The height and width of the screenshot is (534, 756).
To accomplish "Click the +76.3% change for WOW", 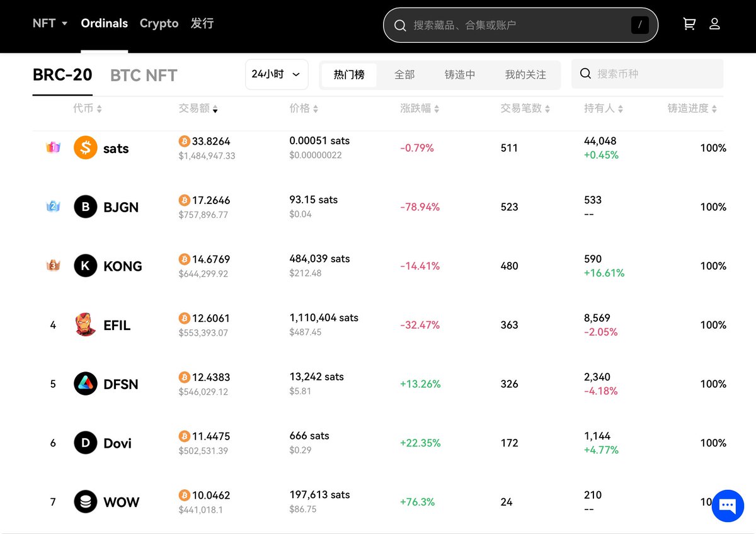I will coord(418,502).
